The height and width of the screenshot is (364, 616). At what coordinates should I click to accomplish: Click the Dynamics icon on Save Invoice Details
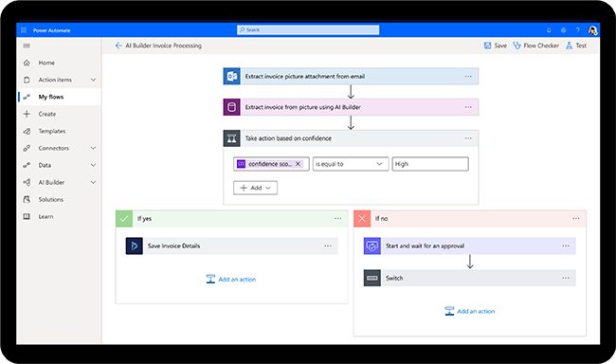point(135,246)
